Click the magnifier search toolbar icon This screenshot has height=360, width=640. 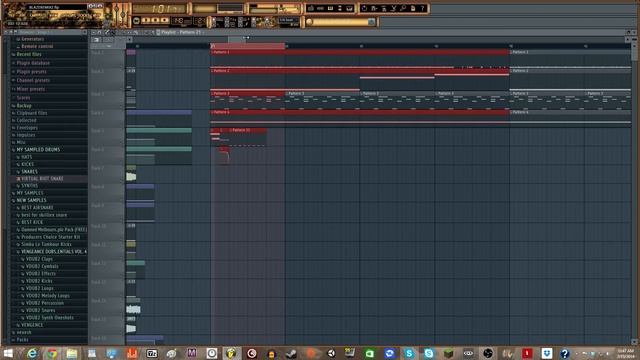click(x=403, y=8)
